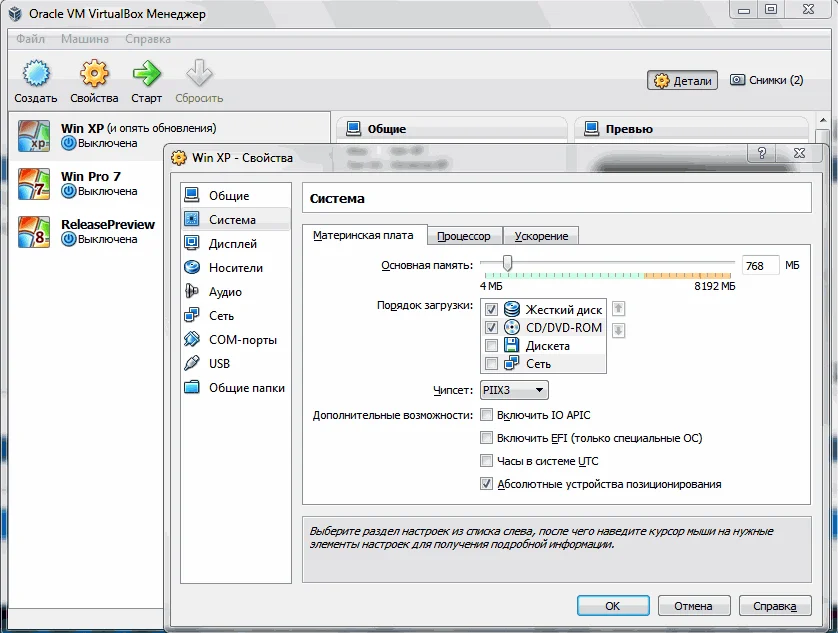This screenshot has height=633, width=838.
Task: Select Дискета floppy icon in boot order
Action: tap(512, 345)
